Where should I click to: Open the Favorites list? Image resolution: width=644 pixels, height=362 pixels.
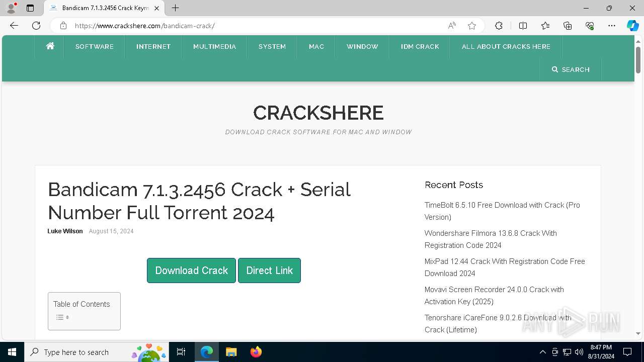545,26
